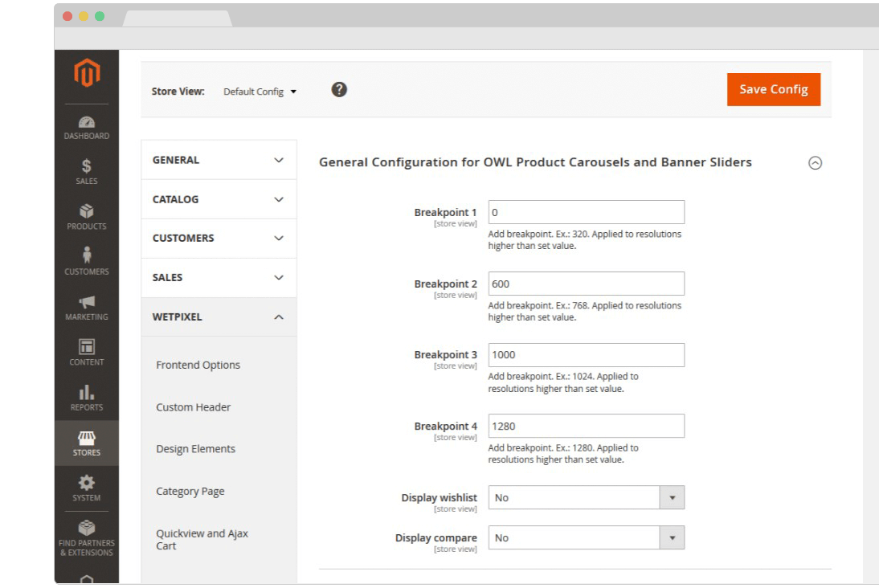879x588 pixels.
Task: Click the Breakpoint 2 input field
Action: (586, 284)
